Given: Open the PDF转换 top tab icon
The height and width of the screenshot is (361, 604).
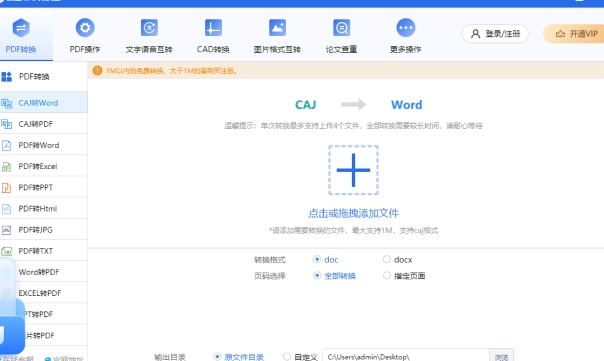Looking at the screenshot, I should click(21, 28).
